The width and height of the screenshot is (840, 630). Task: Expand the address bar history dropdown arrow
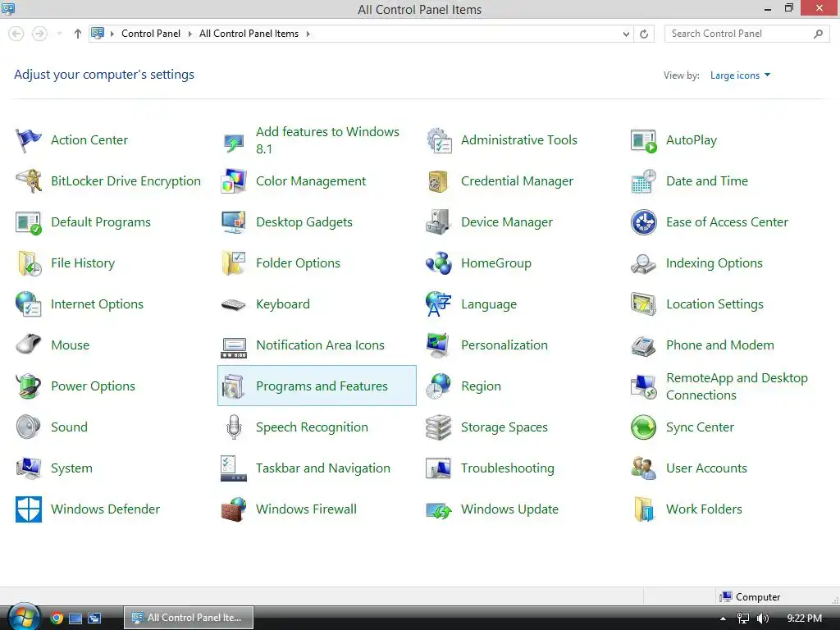pyautogui.click(x=626, y=34)
